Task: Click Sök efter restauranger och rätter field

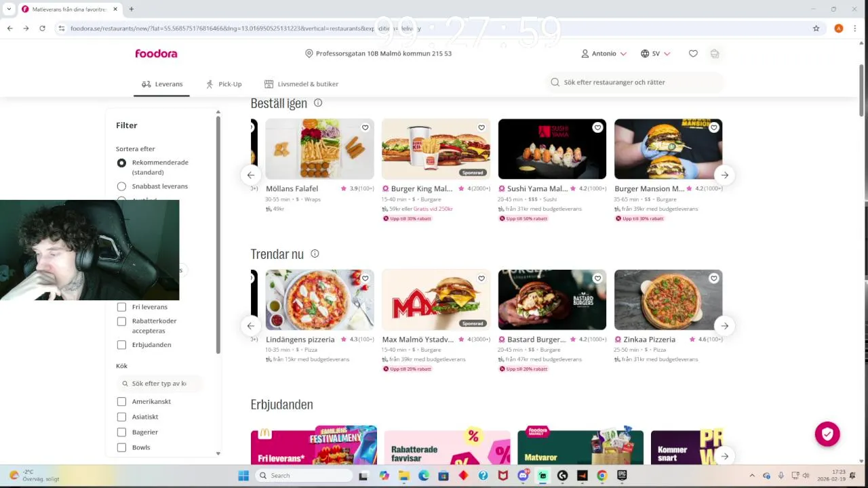Action: pos(635,82)
